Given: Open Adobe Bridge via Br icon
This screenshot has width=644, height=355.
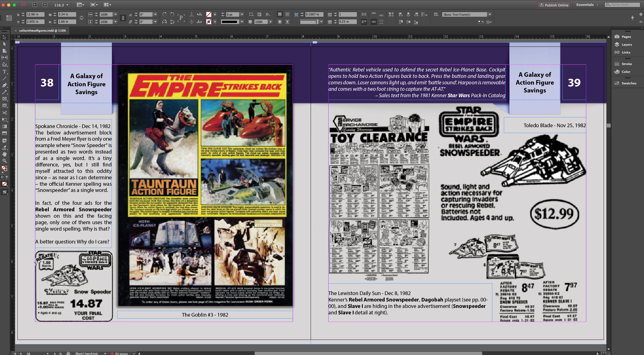Looking at the screenshot, I should [35, 5].
